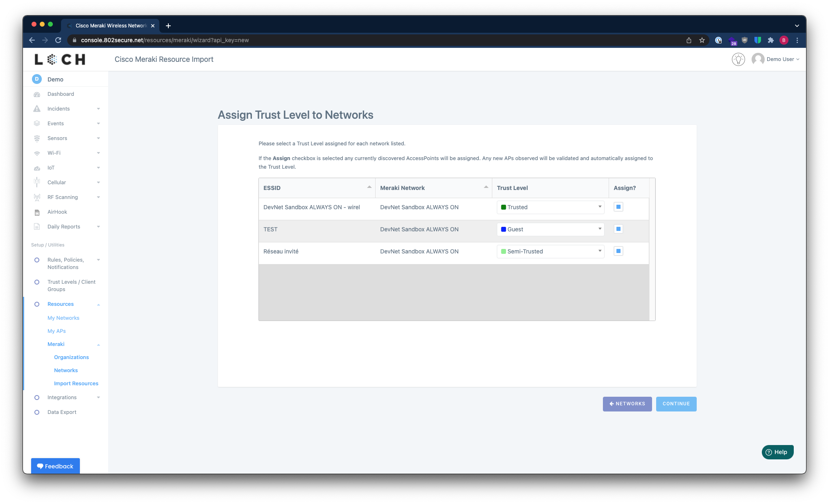Open the browser extensions puzzle icon

(770, 40)
